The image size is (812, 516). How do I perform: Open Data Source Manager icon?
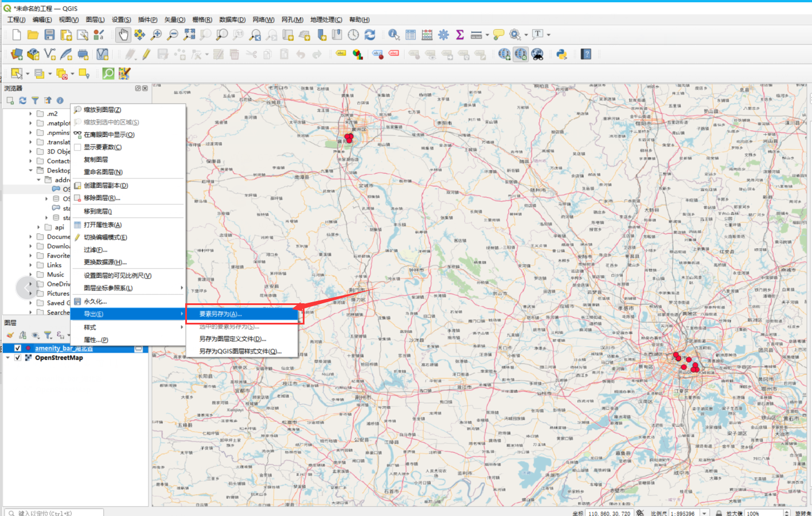click(17, 54)
